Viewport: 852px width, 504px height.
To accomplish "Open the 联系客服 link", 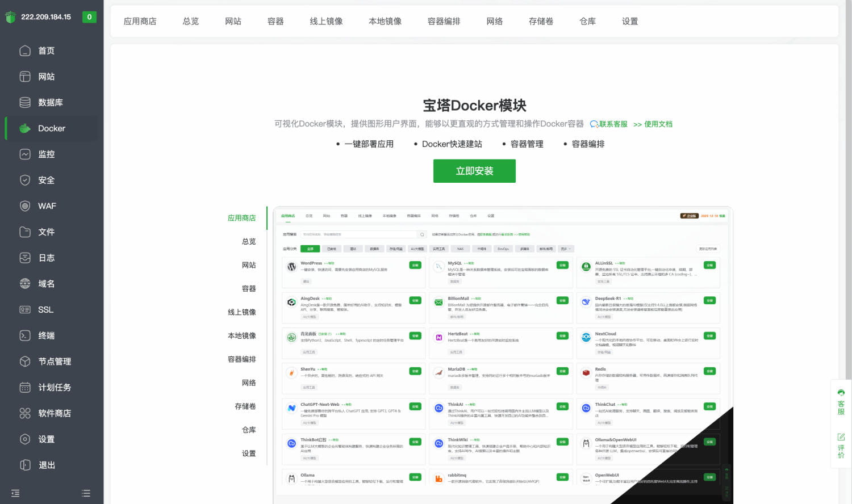I will pos(609,124).
